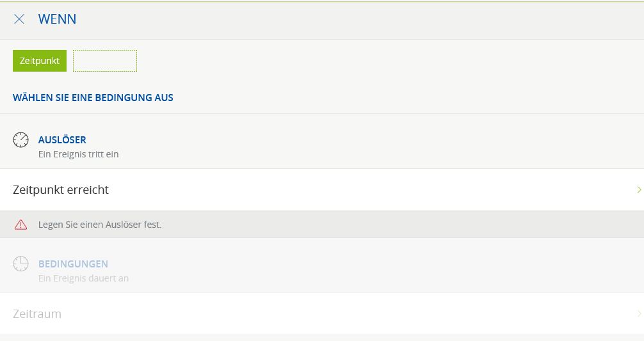Screen dimensions: 644x341
Task: Click the faded Bedingungen clock icon
Action: tap(20, 264)
